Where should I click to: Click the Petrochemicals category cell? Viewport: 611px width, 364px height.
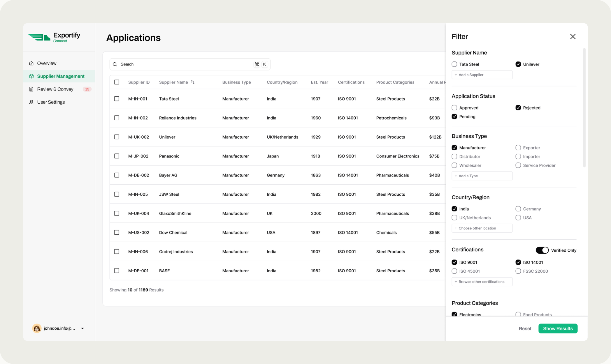tap(391, 118)
